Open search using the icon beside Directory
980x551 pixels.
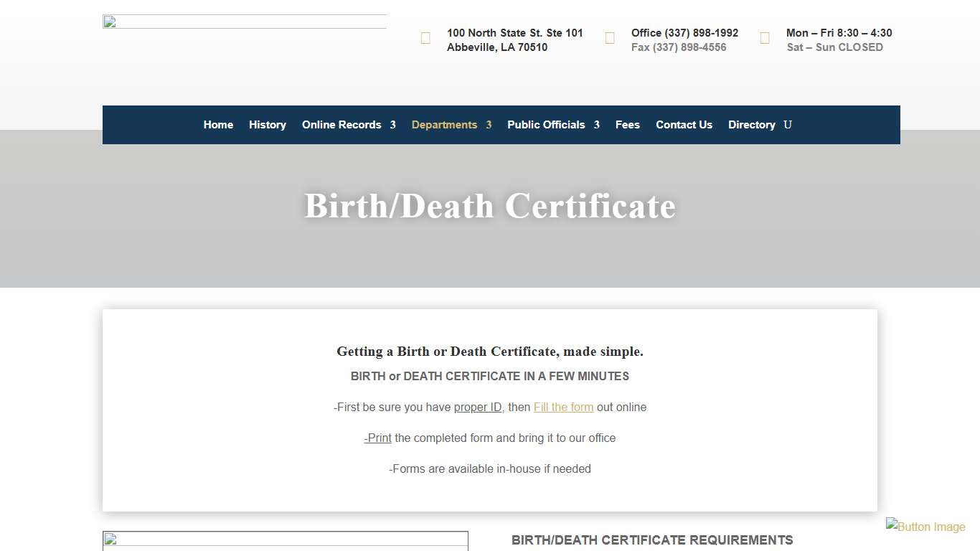[x=787, y=125]
